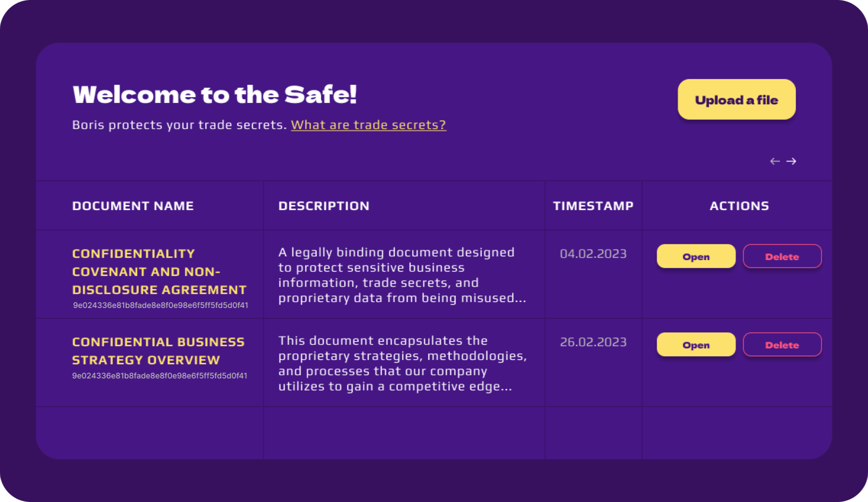Click the description starting 'A legally binding document'
This screenshot has width=868, height=502.
pos(401,275)
